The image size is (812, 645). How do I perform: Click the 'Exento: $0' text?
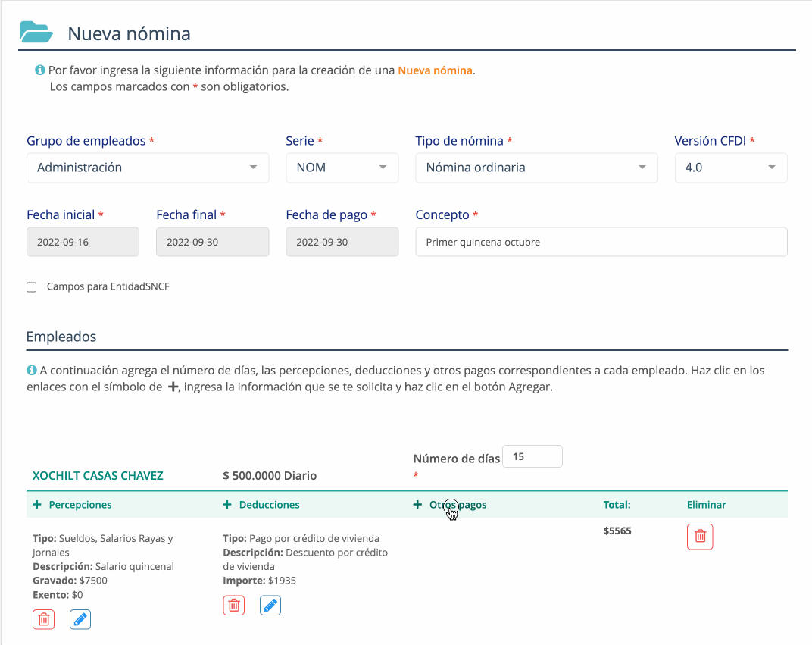point(58,595)
